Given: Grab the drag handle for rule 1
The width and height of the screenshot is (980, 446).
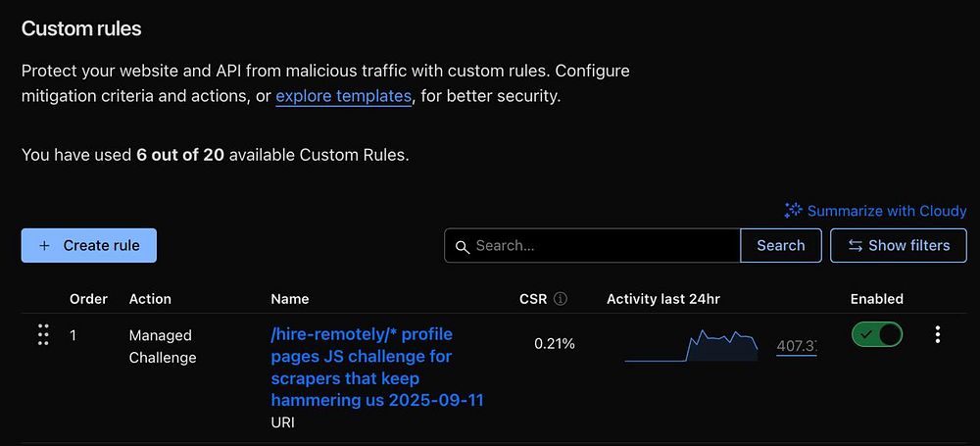Looking at the screenshot, I should click(x=43, y=335).
